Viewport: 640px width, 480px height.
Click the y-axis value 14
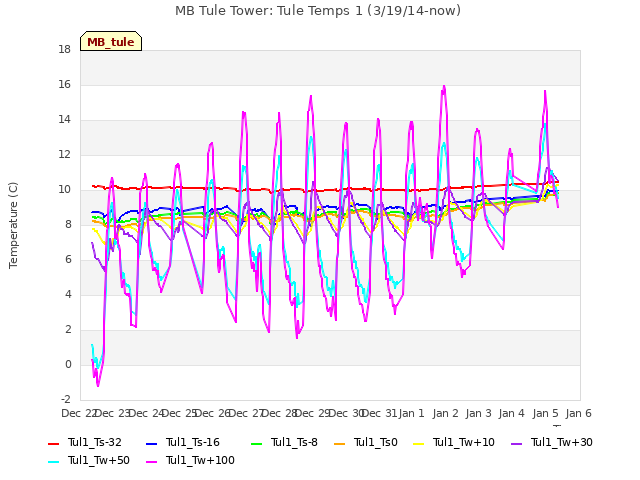(x=64, y=120)
